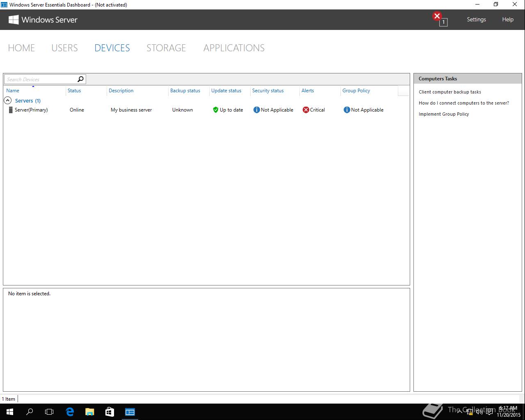The width and height of the screenshot is (525, 420).
Task: Open the STORAGE tab
Action: 166,48
